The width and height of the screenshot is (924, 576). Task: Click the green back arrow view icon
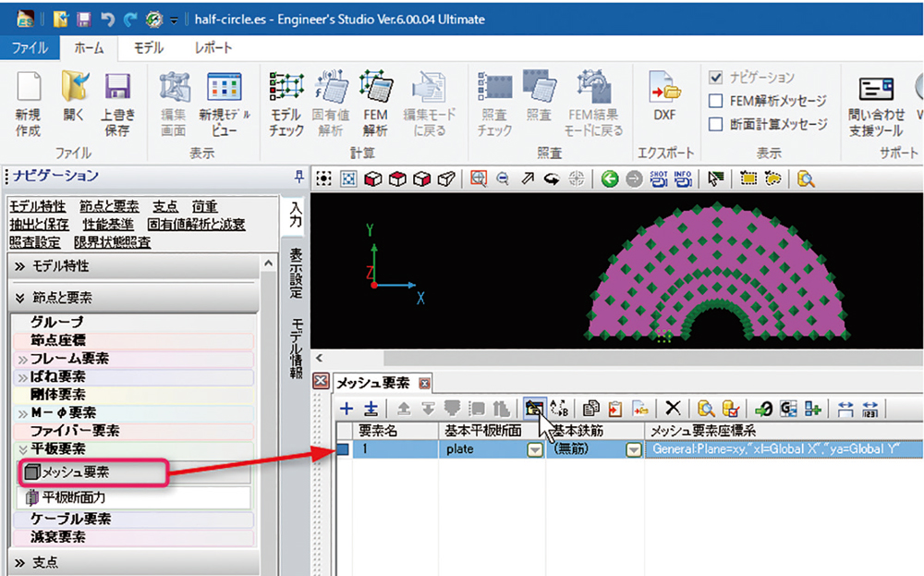click(x=609, y=178)
